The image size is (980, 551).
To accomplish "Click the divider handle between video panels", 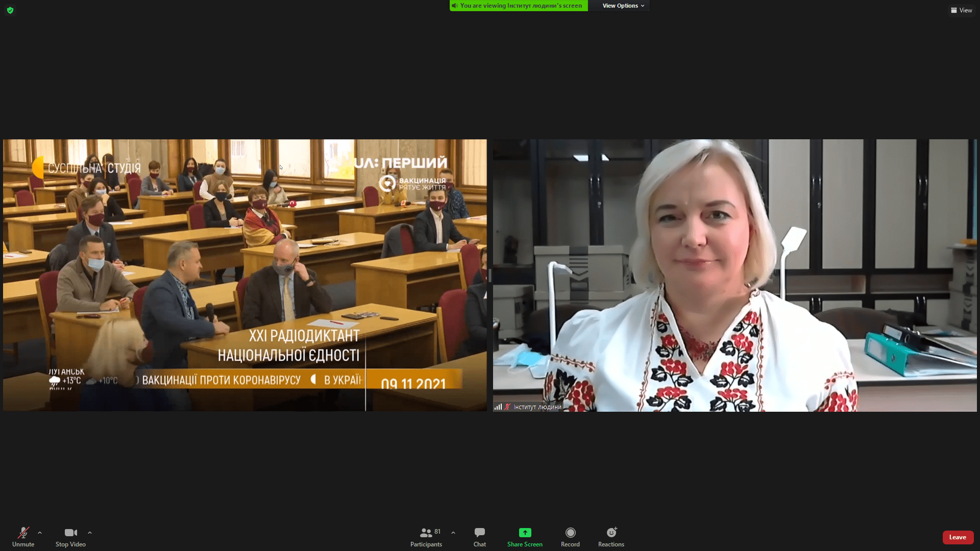I will (x=490, y=275).
